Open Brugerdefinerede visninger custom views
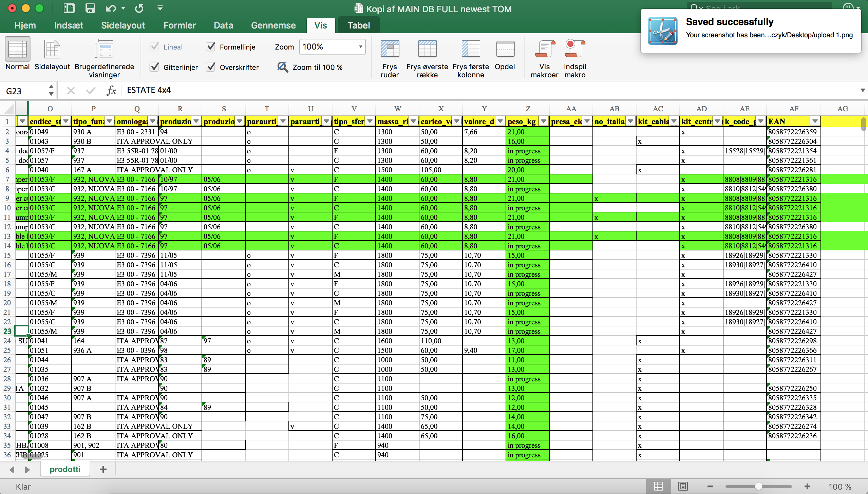868x494 pixels. point(104,49)
